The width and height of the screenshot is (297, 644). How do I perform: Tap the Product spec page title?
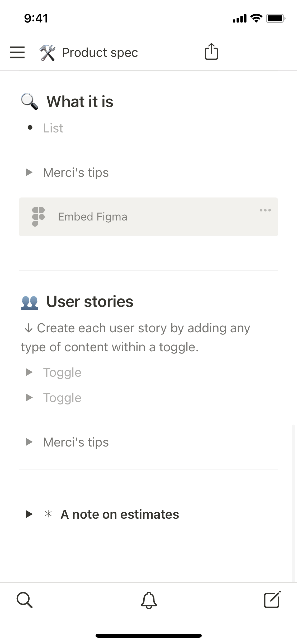point(100,53)
